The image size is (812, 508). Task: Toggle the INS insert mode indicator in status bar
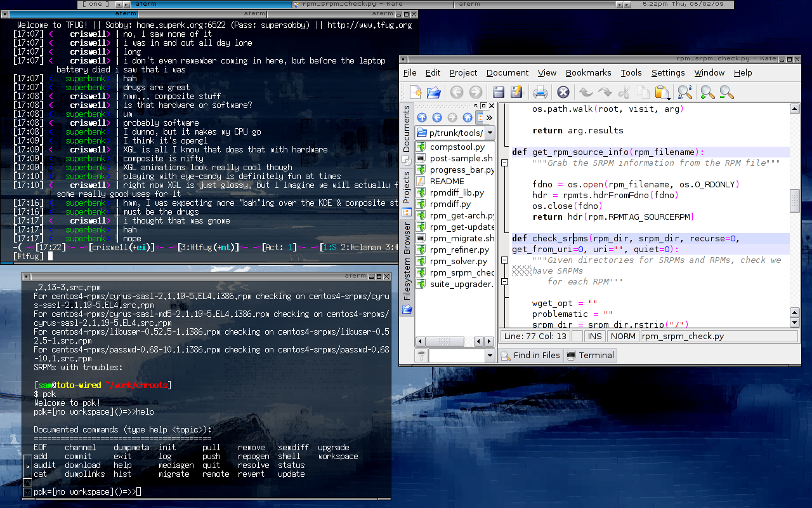click(595, 337)
